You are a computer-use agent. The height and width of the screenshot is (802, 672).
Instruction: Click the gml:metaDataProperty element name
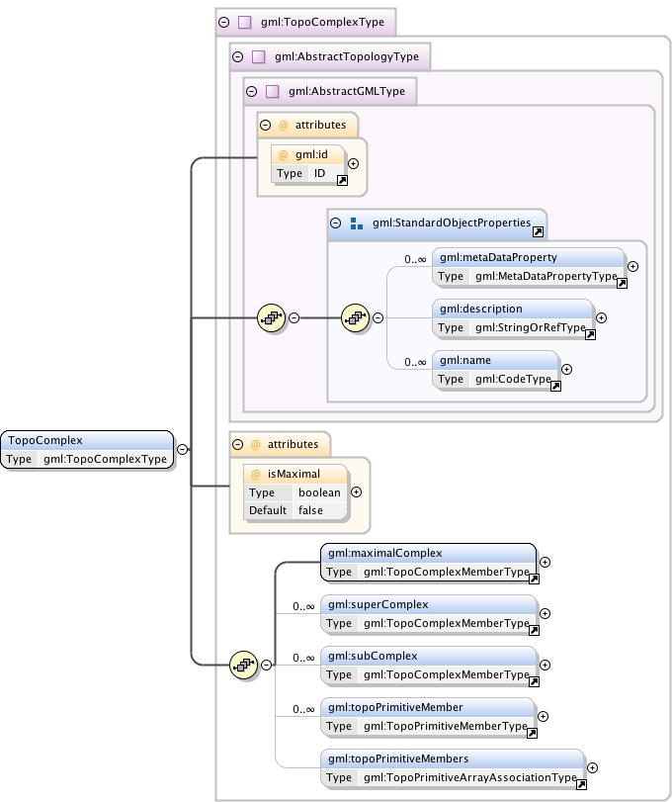pos(498,257)
